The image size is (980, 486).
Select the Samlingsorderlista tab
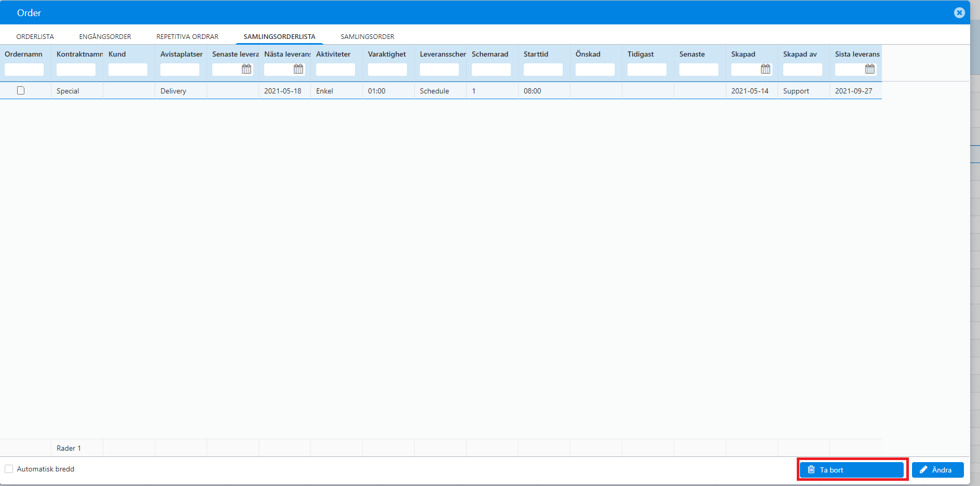[279, 36]
